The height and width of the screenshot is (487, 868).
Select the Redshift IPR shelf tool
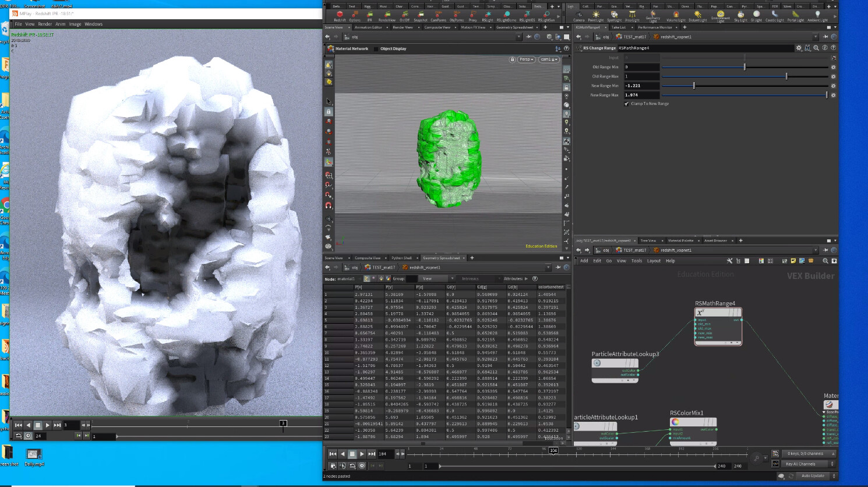point(369,15)
